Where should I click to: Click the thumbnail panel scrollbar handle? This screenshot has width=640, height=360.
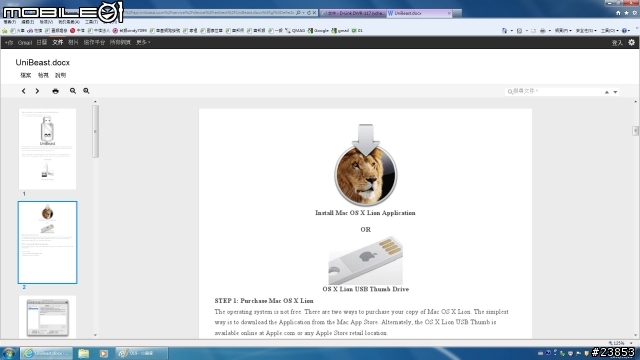(95, 131)
